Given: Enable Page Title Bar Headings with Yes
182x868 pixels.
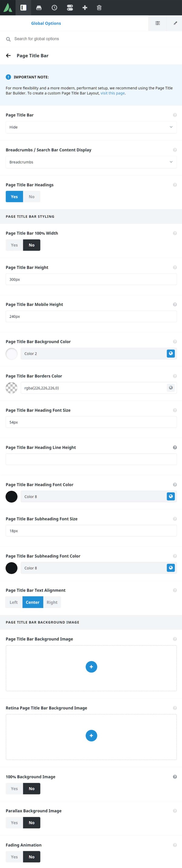Looking at the screenshot, I should click(x=14, y=196).
